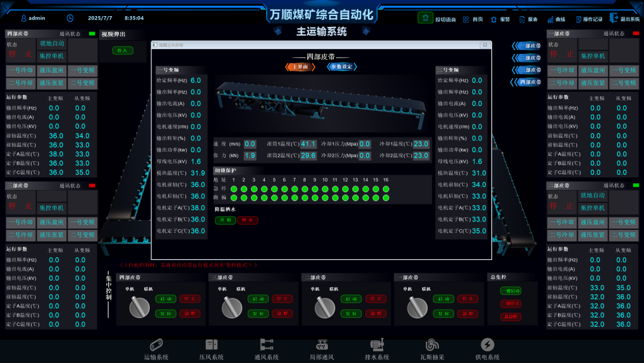Click 退出系统 text in top bar
Viewport: 644px width, 363px height.
[630, 19]
